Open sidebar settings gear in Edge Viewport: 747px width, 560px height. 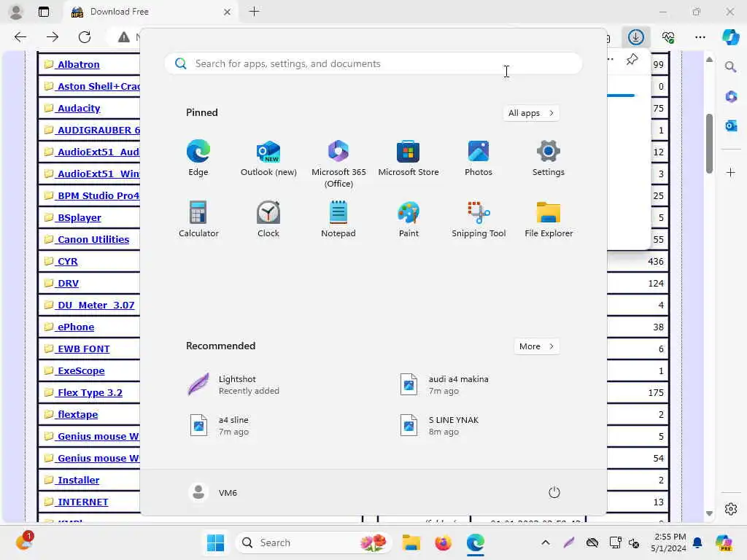click(x=731, y=509)
